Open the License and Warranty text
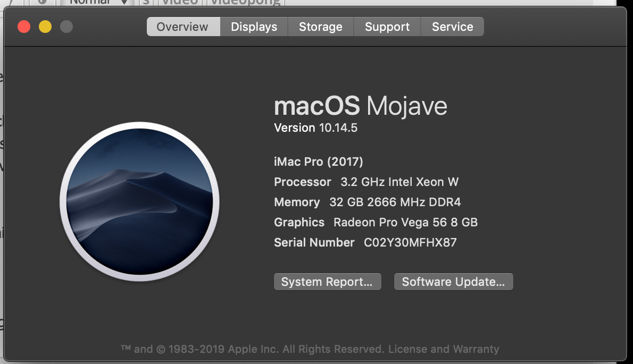The height and width of the screenshot is (364, 633). tap(444, 349)
